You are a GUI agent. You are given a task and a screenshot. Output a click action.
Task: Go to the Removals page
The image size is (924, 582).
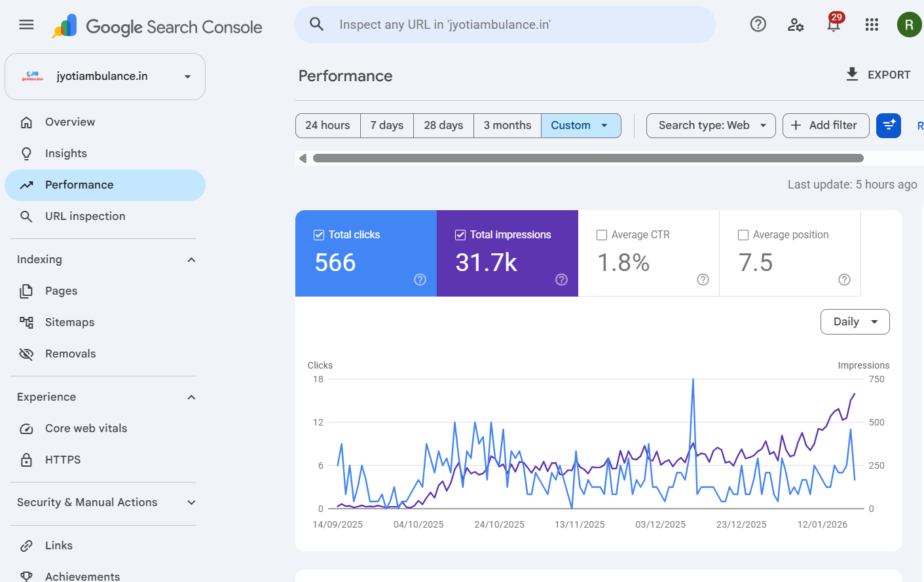(x=105, y=354)
